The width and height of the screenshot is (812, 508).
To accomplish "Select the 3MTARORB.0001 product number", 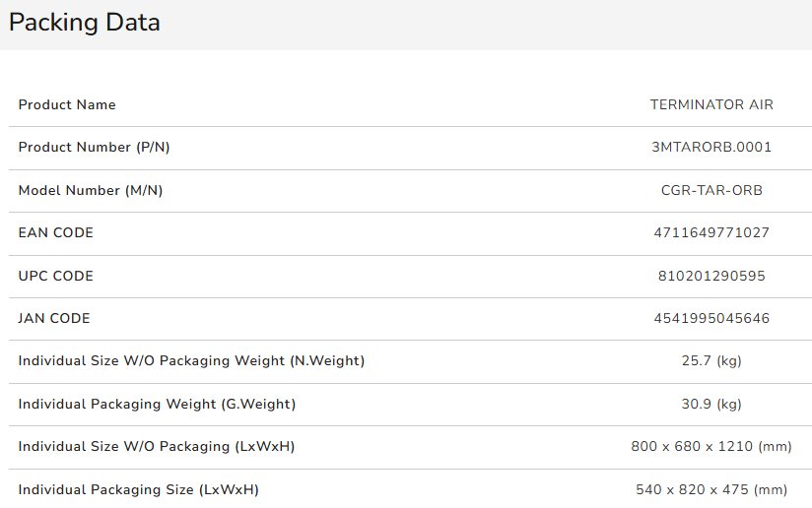I will pos(711,147).
